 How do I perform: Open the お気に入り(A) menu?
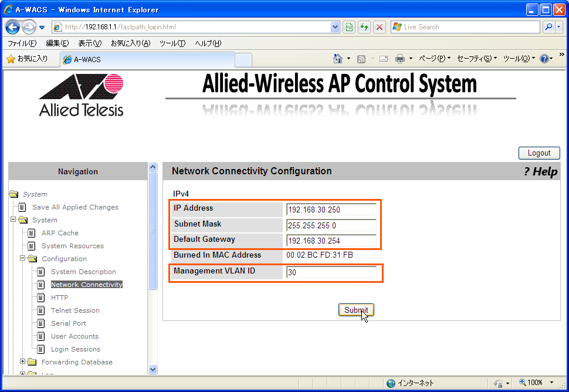[x=131, y=43]
